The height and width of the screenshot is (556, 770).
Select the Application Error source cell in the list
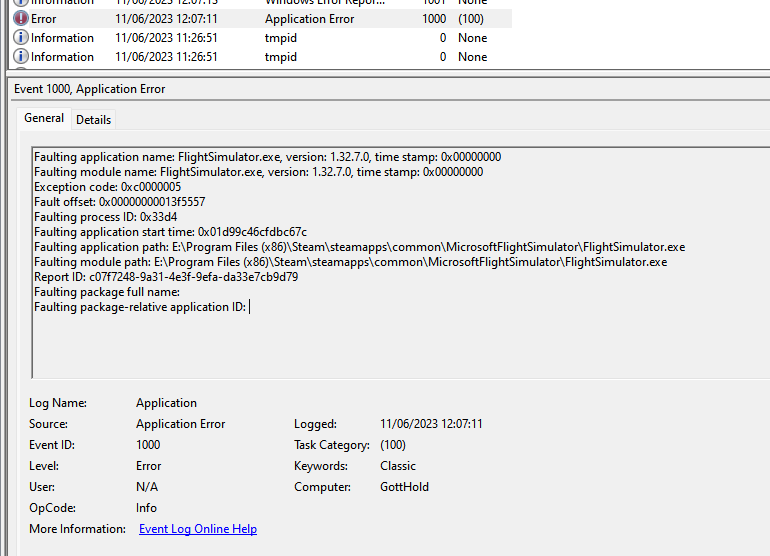pyautogui.click(x=309, y=19)
